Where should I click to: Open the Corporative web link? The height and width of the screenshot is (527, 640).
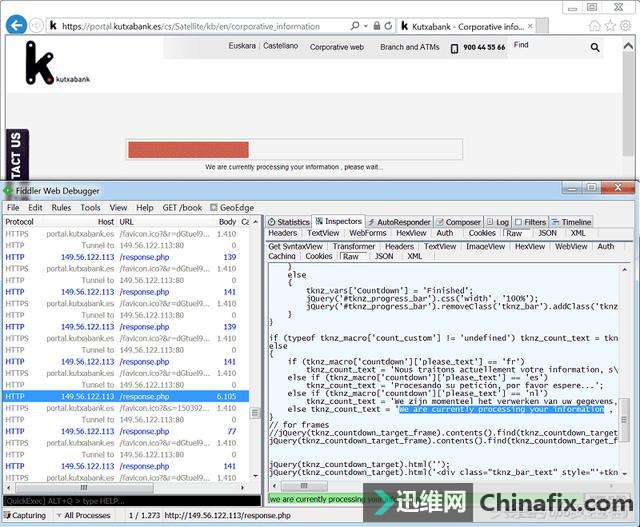point(337,47)
